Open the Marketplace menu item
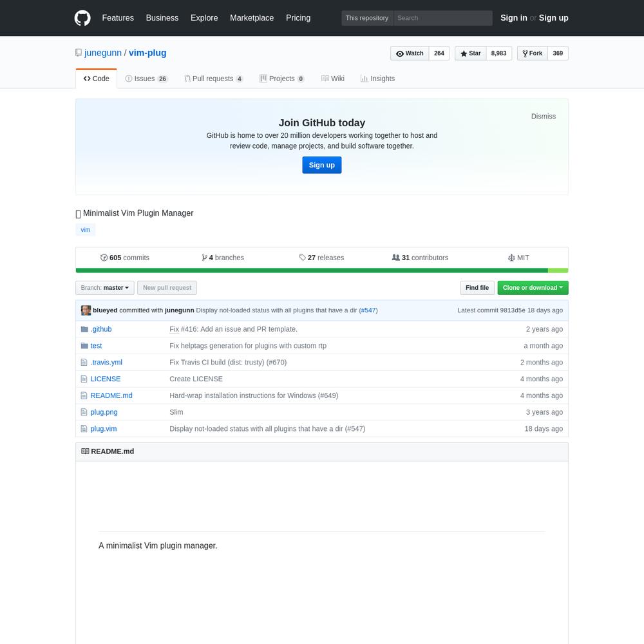Image resolution: width=644 pixels, height=644 pixels. 252,18
